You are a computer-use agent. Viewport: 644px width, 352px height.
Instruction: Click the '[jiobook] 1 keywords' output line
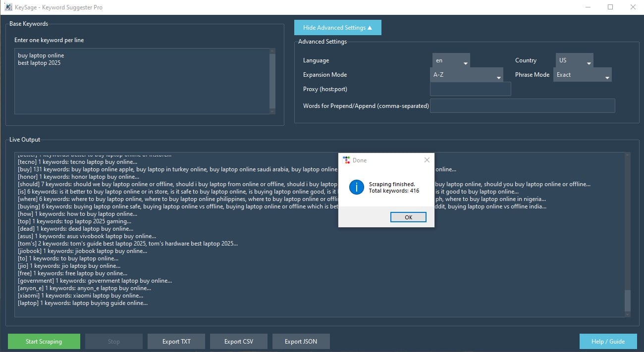pos(82,251)
